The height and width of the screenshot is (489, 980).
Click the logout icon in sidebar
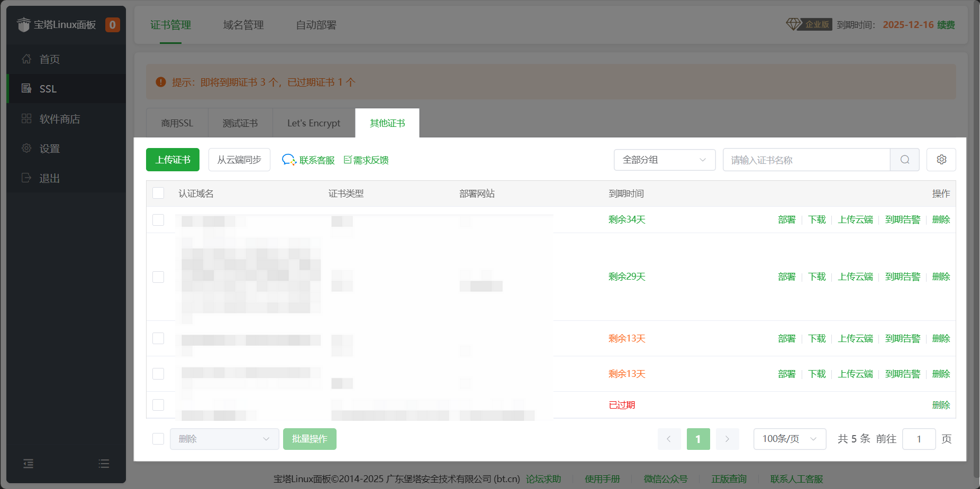click(26, 178)
